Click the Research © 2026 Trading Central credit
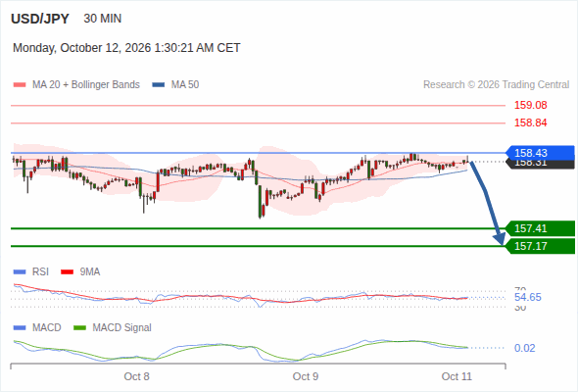The image size is (578, 392). pyautogui.click(x=496, y=85)
